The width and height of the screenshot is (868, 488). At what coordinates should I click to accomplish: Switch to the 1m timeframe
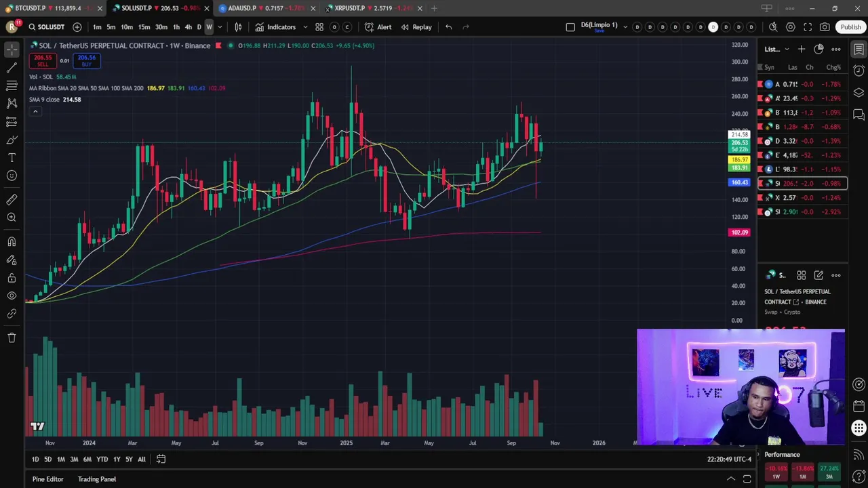[97, 27]
